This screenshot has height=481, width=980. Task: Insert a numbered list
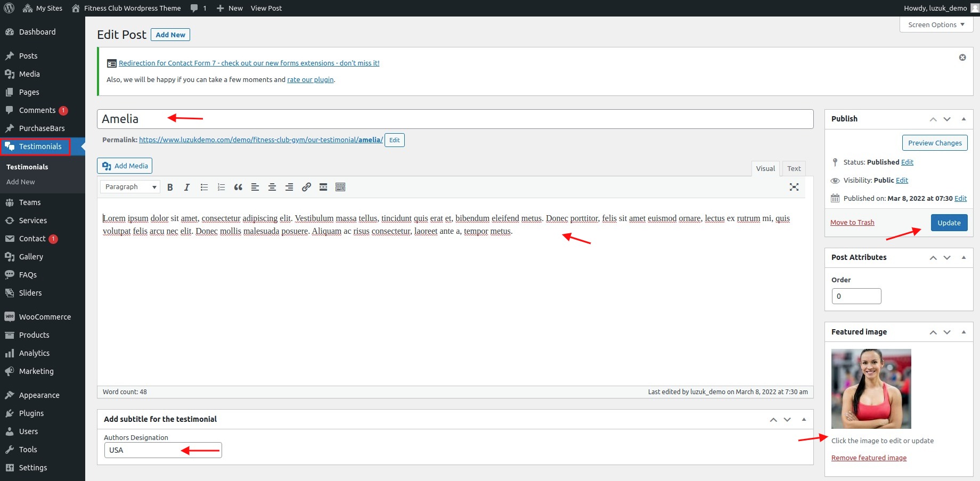[221, 187]
